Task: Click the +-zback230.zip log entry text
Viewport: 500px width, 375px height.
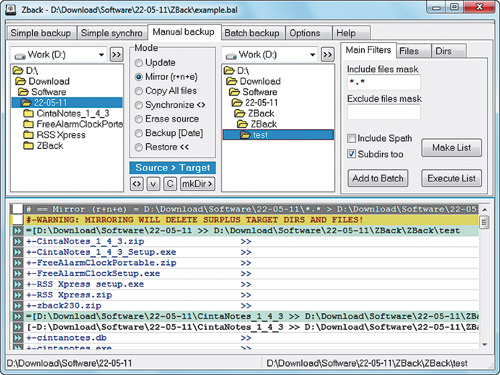Action: (x=64, y=306)
